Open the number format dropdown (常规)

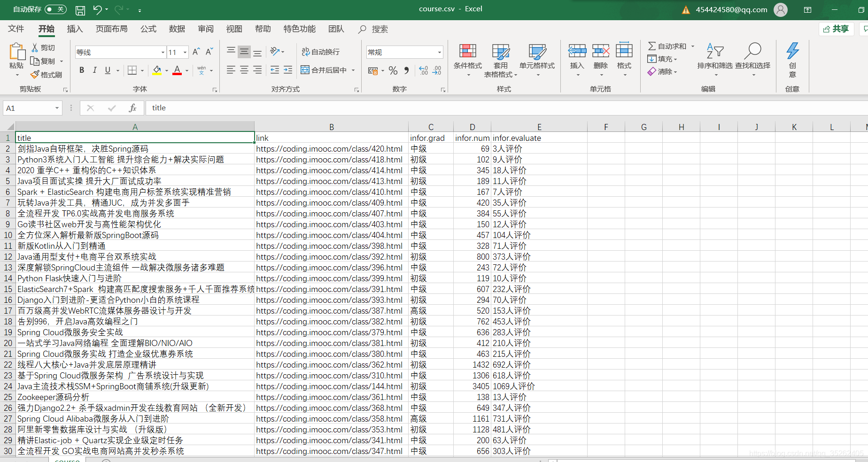440,52
